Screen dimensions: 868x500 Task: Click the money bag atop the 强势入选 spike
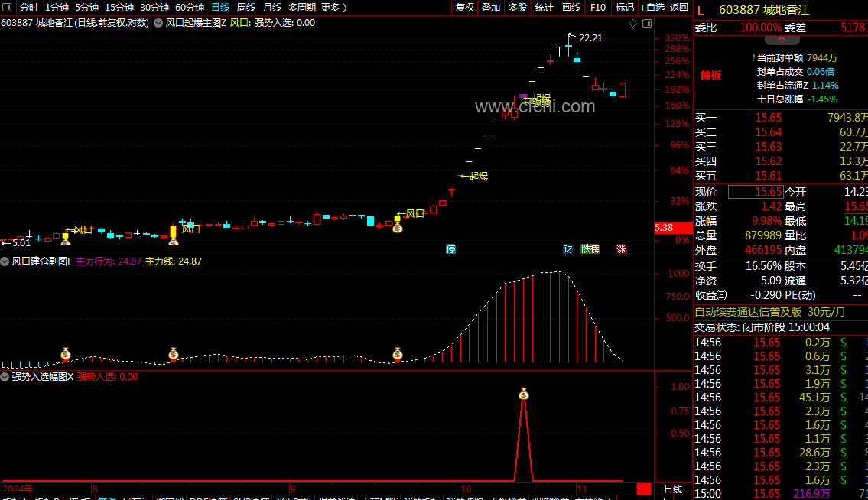[x=524, y=394]
